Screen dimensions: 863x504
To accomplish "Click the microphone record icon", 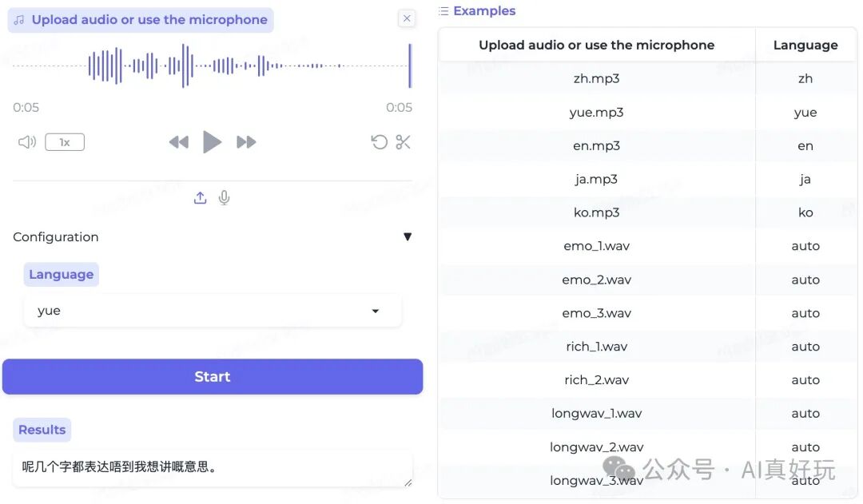I will click(x=224, y=197).
